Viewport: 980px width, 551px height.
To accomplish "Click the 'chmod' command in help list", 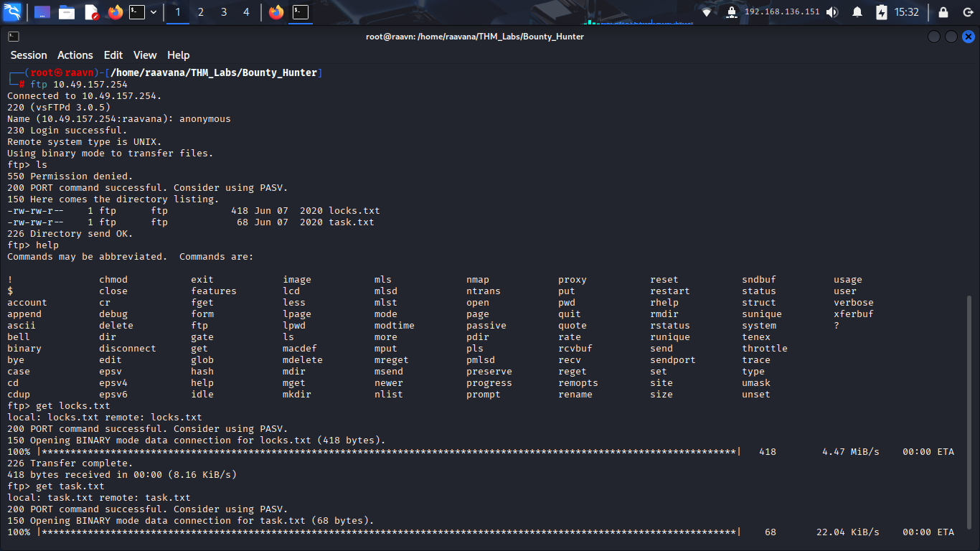I will coord(113,280).
